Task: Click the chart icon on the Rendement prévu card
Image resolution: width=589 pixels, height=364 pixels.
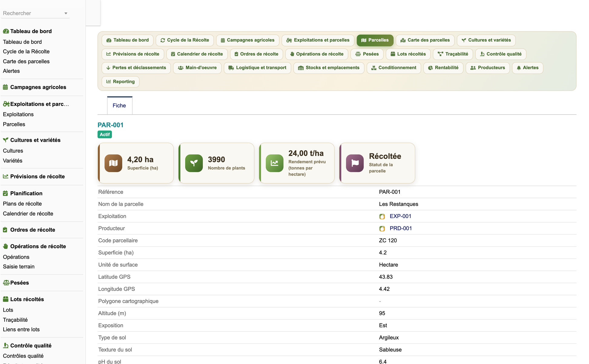Action: pyautogui.click(x=275, y=163)
